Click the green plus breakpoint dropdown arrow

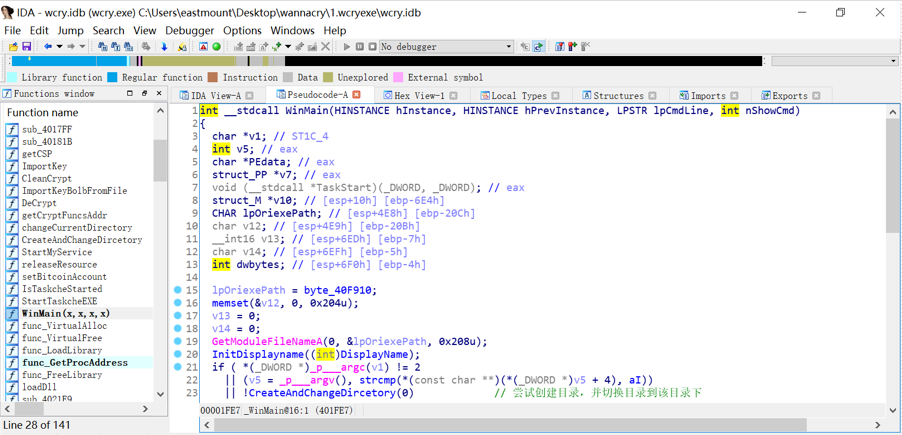[x=288, y=47]
